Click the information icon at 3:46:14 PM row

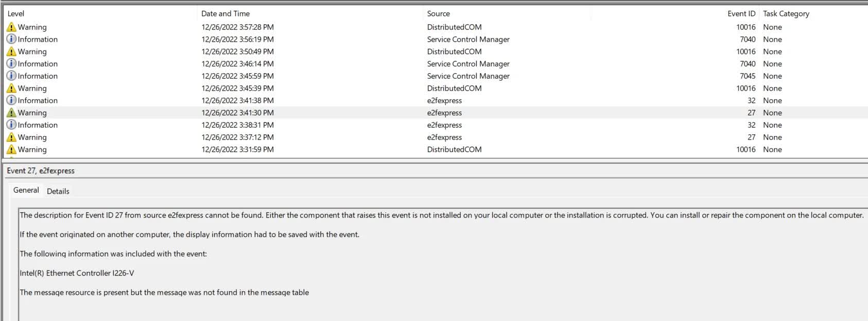[11, 64]
